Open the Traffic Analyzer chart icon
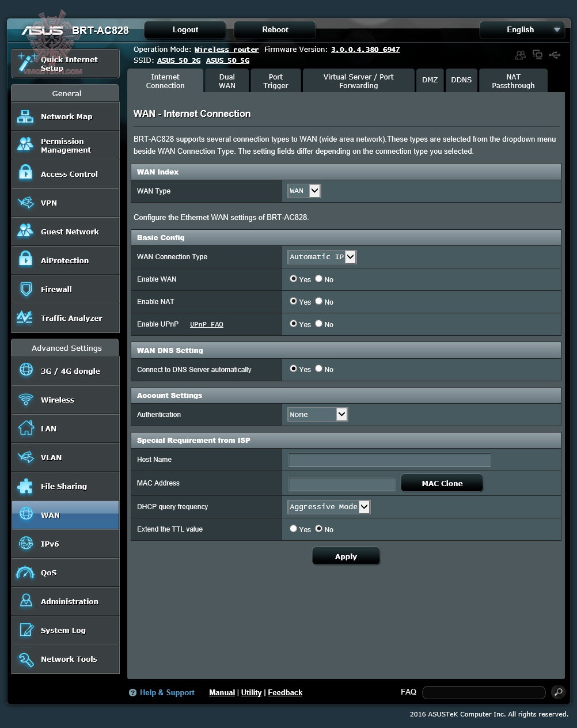The image size is (577, 728). (25, 318)
